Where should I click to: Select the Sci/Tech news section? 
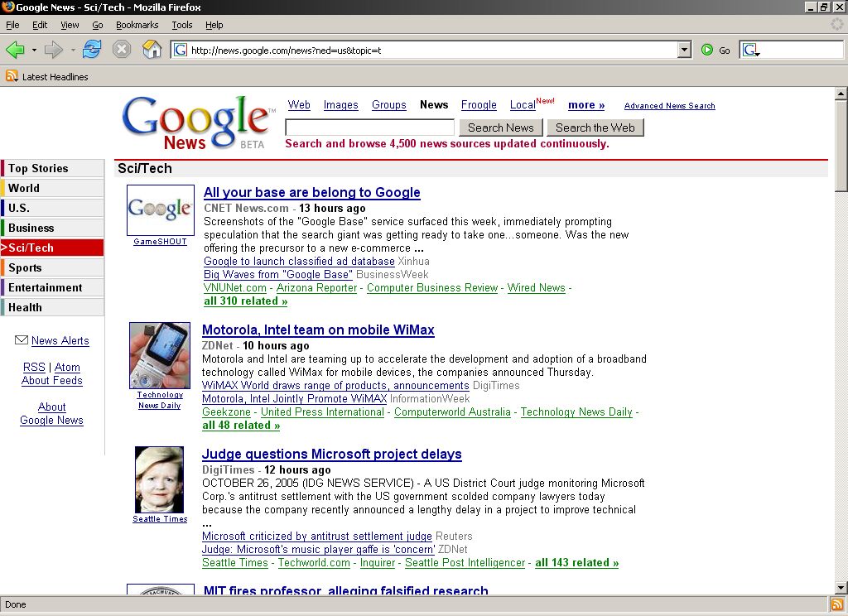coord(52,248)
